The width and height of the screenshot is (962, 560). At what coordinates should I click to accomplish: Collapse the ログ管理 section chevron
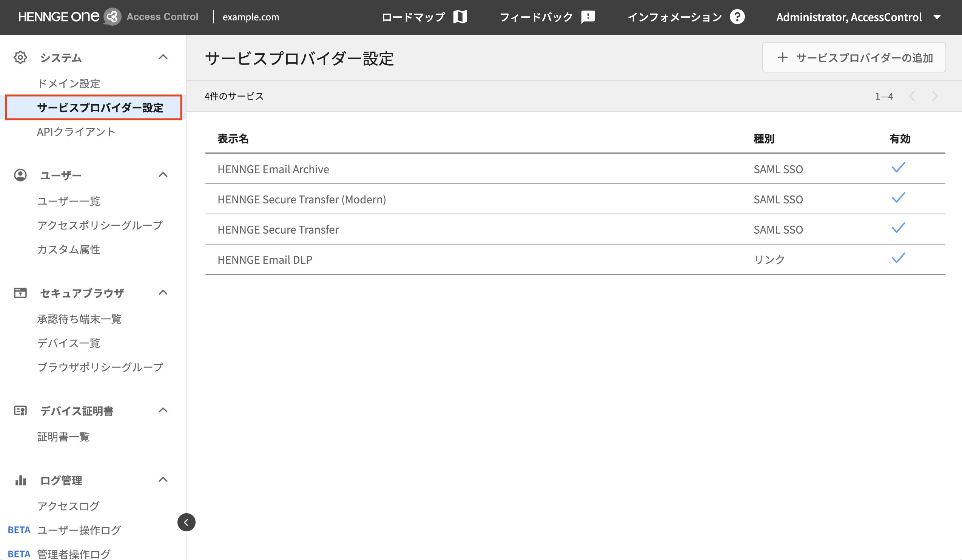[163, 480]
